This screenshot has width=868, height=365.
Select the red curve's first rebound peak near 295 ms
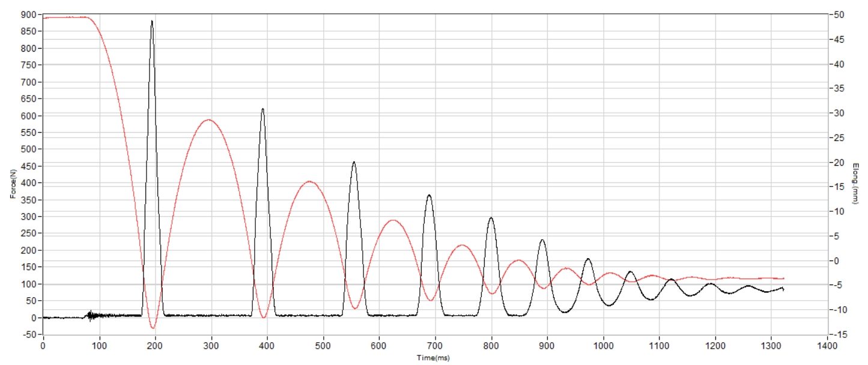pyautogui.click(x=208, y=120)
